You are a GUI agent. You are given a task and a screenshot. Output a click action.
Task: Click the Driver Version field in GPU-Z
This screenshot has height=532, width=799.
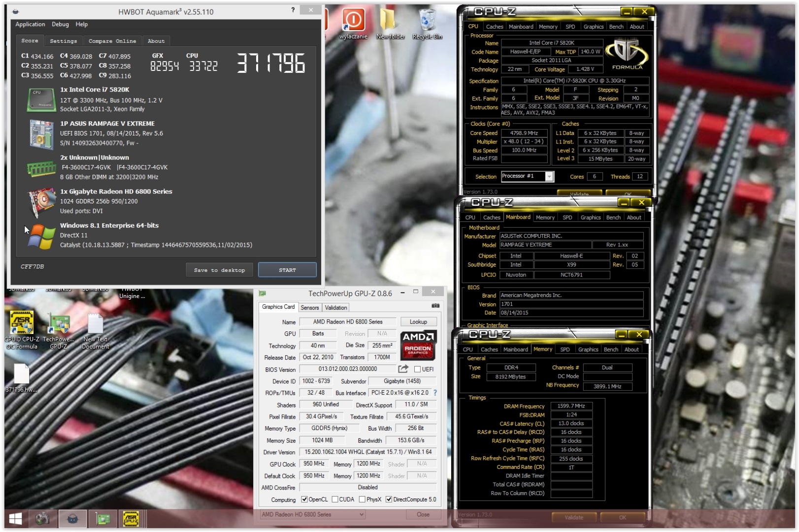click(368, 452)
